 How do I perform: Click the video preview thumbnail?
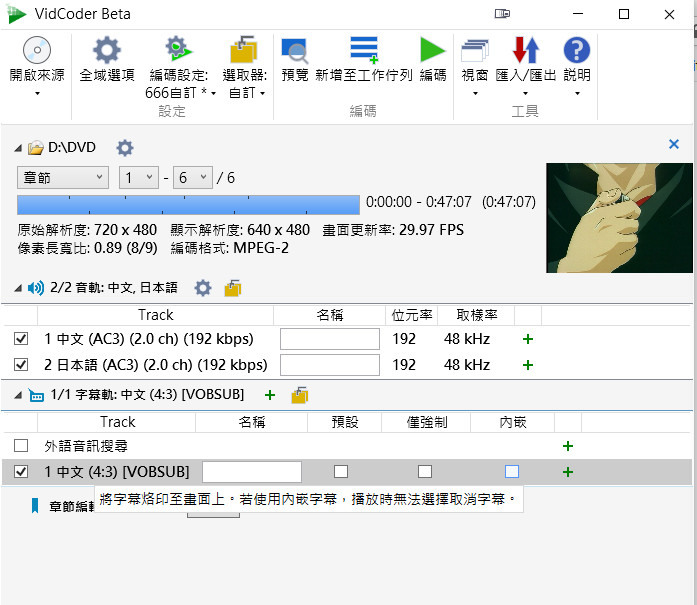click(619, 218)
